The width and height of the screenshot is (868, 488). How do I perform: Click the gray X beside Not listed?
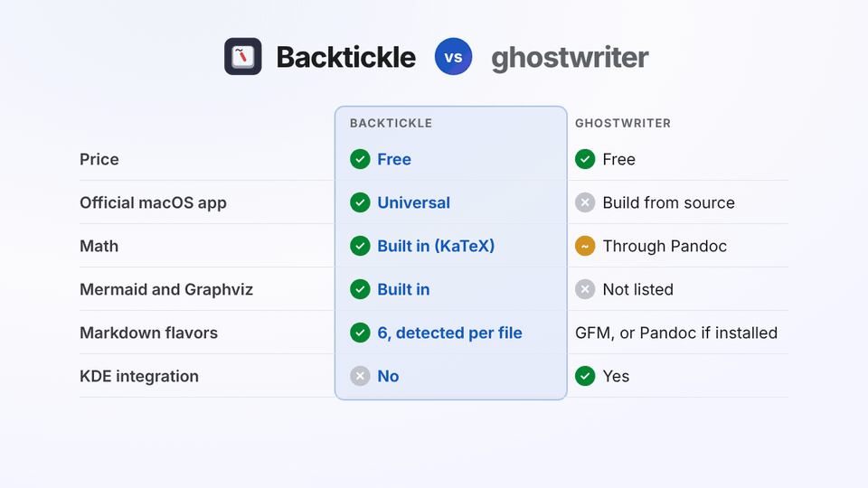[585, 289]
